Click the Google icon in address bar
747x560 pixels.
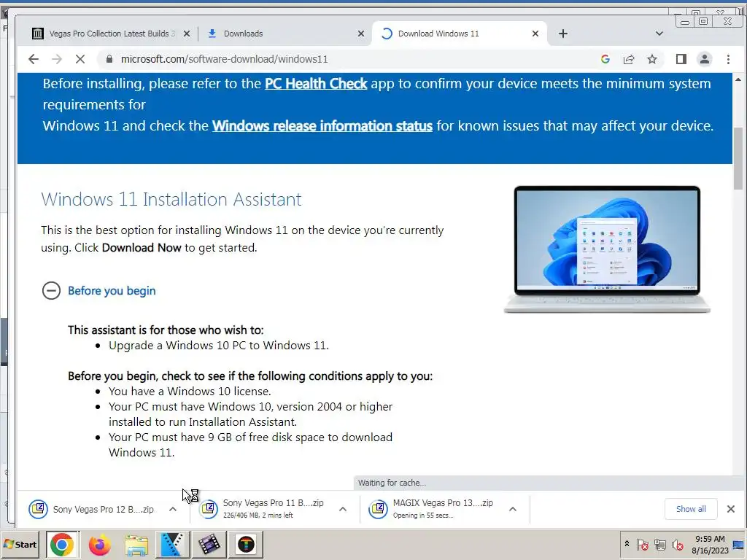(605, 59)
